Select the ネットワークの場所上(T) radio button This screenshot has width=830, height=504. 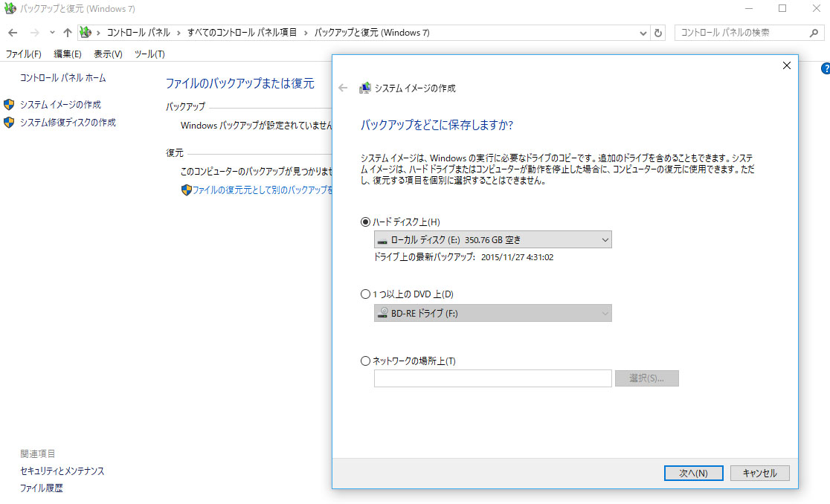(x=365, y=361)
